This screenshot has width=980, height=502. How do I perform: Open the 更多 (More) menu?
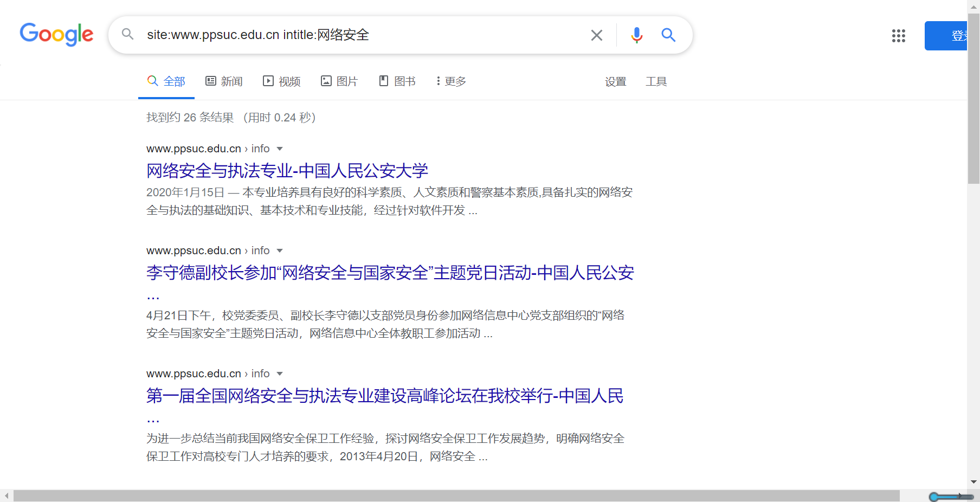(451, 81)
